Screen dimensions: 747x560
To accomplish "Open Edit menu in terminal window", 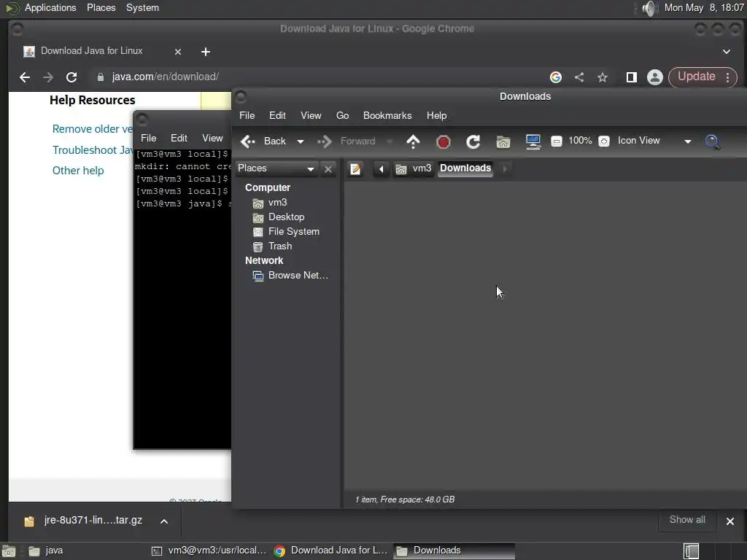I will pyautogui.click(x=179, y=138).
